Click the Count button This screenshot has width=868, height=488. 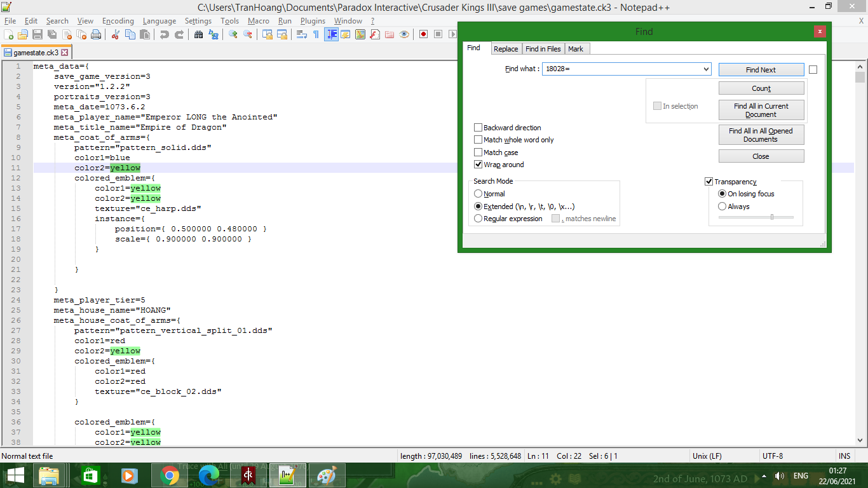coord(761,88)
